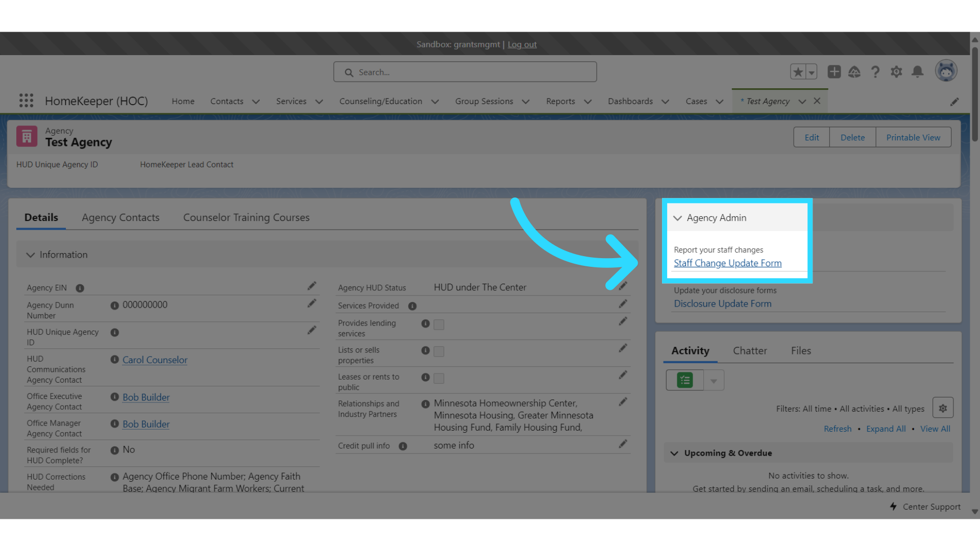Open the App Launcher grid icon
Viewport: 980px width, 551px height.
pos(26,101)
